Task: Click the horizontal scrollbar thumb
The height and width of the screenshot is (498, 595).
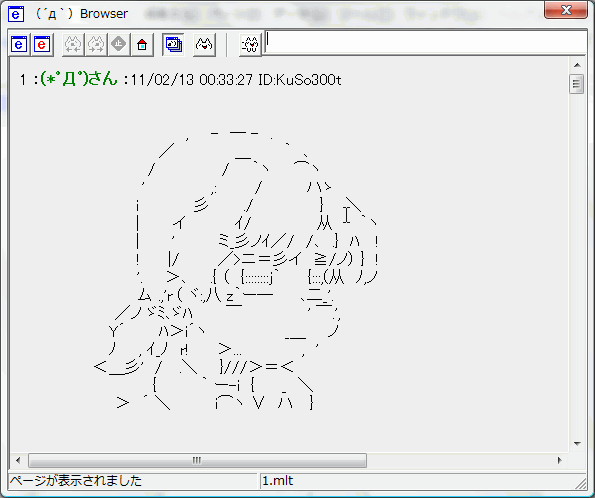Action: 197,460
